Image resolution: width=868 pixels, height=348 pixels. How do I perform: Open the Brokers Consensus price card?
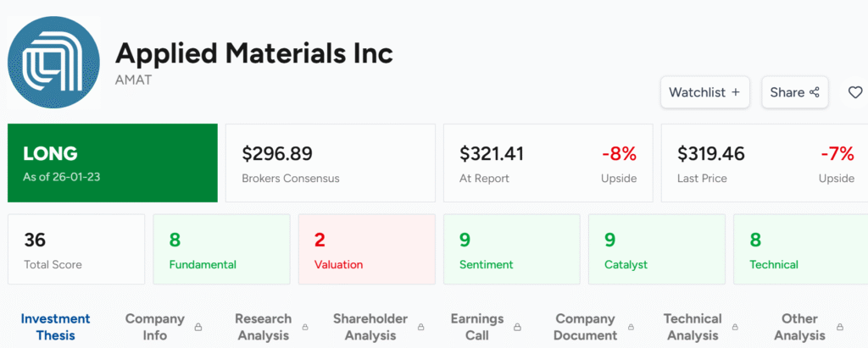330,163
